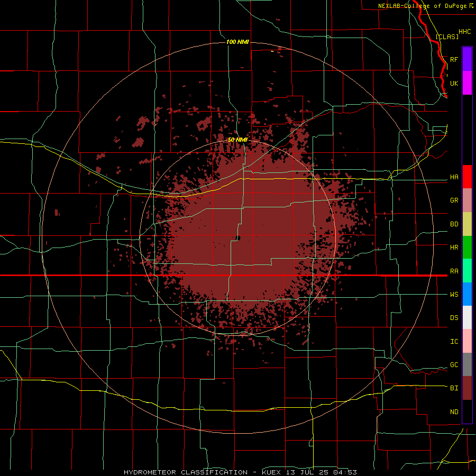The width and height of the screenshot is (476, 476).
Task: Select the GR graupel color swatch
Action: coord(467,200)
